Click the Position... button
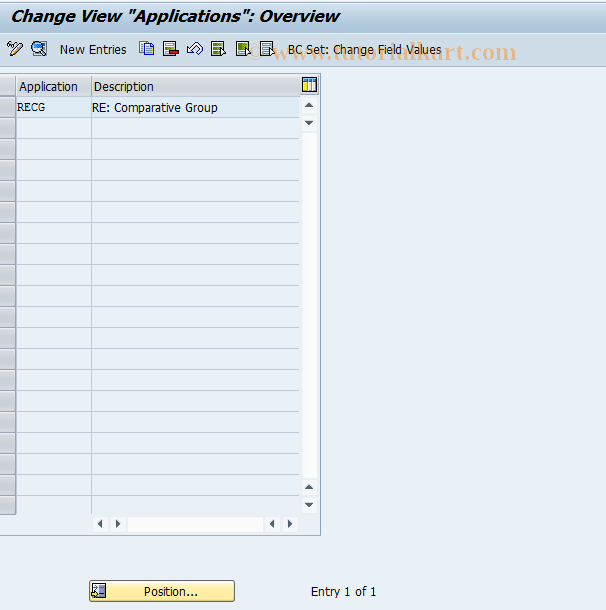This screenshot has width=606, height=610. tap(162, 591)
